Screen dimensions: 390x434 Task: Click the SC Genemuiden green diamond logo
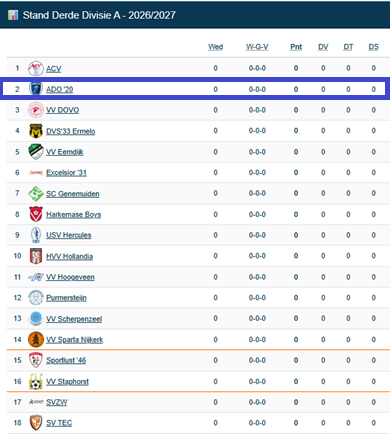pyautogui.click(x=36, y=193)
